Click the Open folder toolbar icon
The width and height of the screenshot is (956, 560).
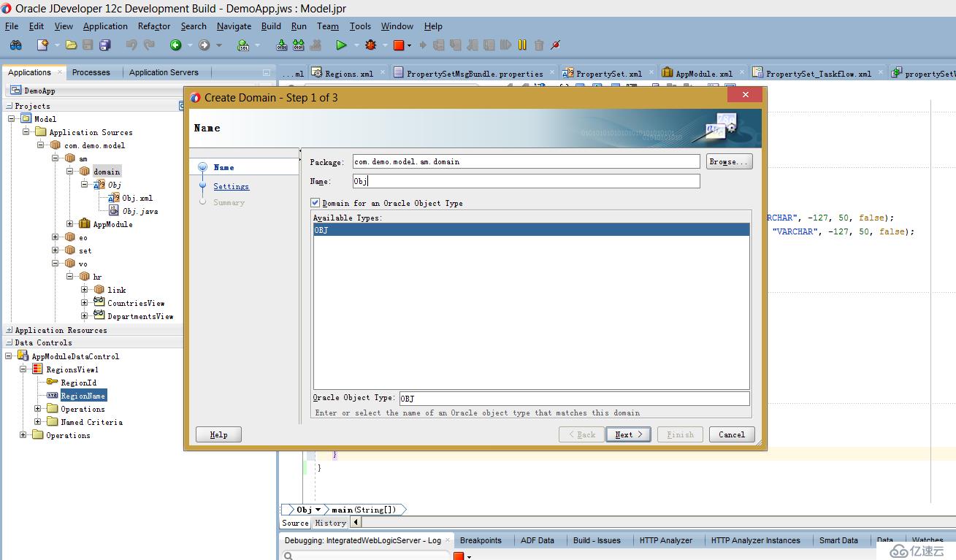click(x=71, y=45)
